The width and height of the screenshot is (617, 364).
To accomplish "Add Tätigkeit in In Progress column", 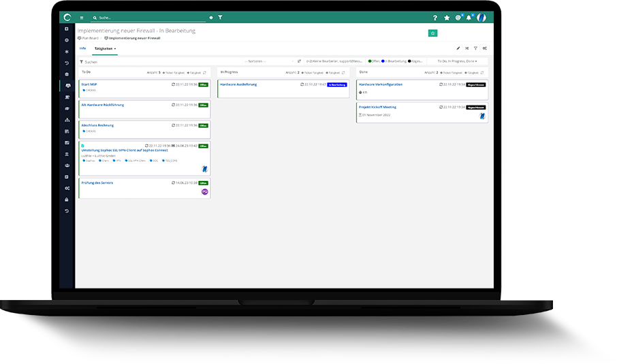I will 333,73.
